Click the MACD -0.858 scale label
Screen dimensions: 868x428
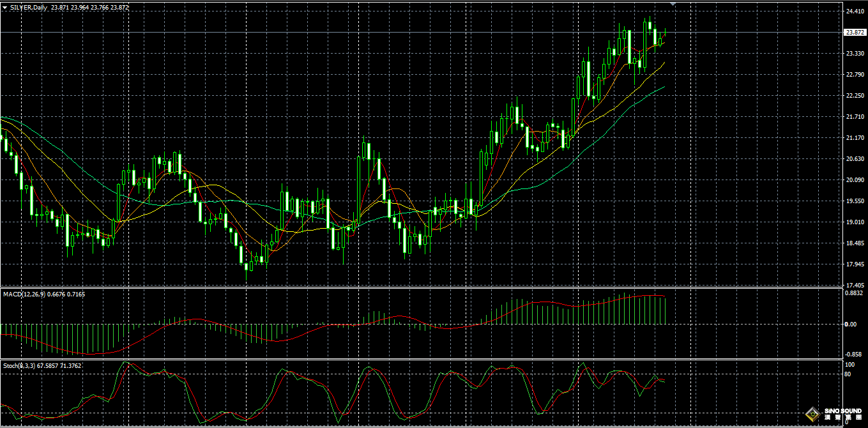pos(855,355)
